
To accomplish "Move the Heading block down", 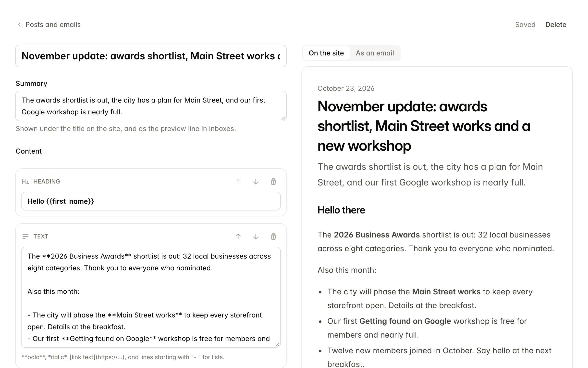I will point(256,182).
